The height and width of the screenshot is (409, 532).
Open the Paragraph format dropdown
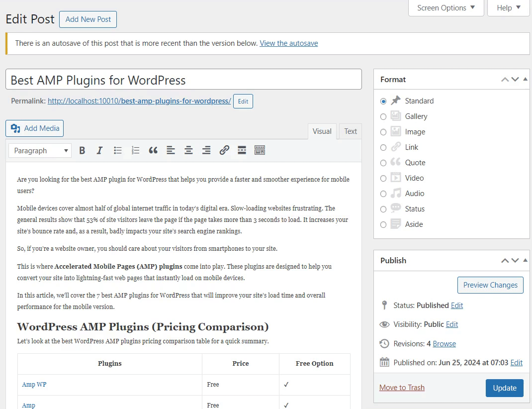(x=40, y=151)
